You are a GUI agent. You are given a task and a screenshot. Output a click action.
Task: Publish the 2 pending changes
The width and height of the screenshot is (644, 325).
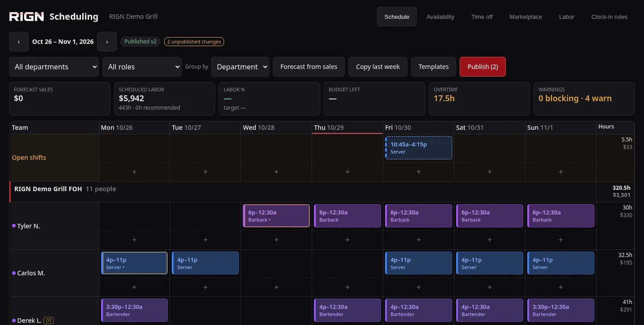pos(483,67)
